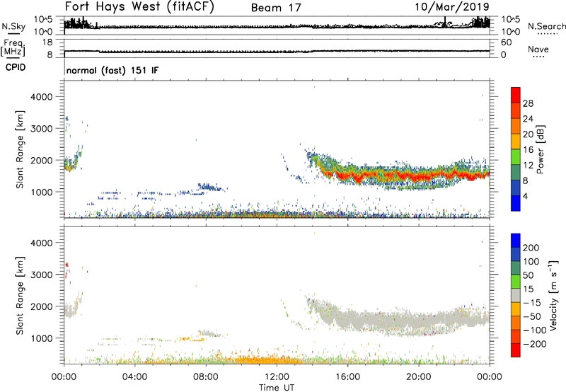Click the "-100" label on the velocity colorbar

(535, 330)
